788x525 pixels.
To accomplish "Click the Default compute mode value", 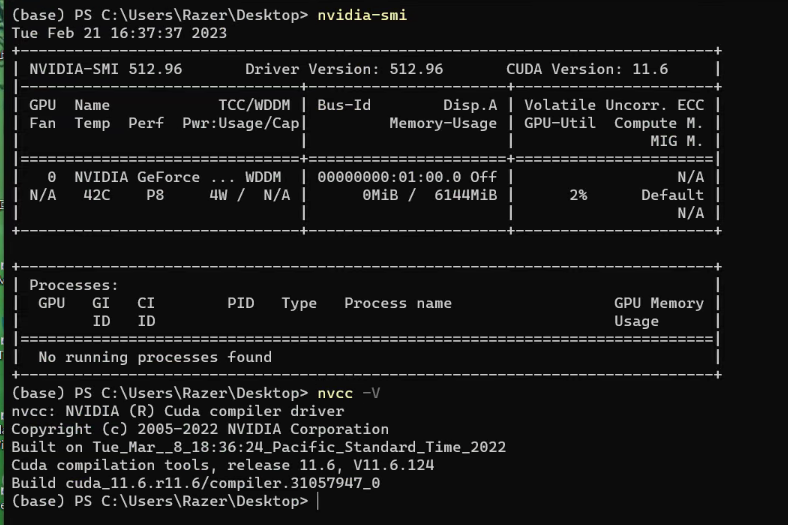I will pyautogui.click(x=672, y=195).
